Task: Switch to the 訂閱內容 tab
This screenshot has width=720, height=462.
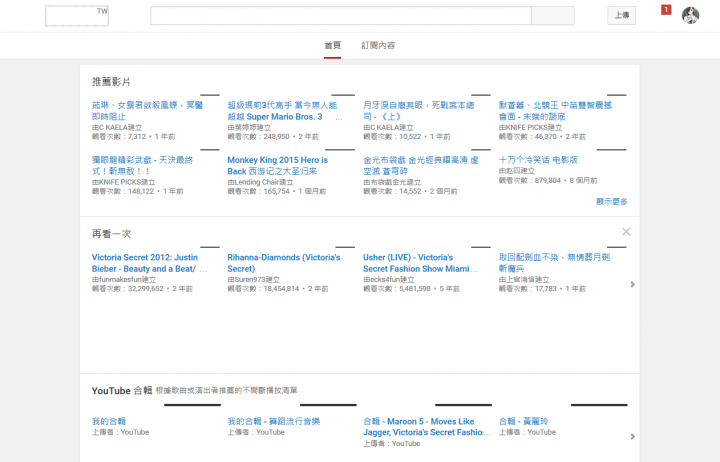Action: 378,45
